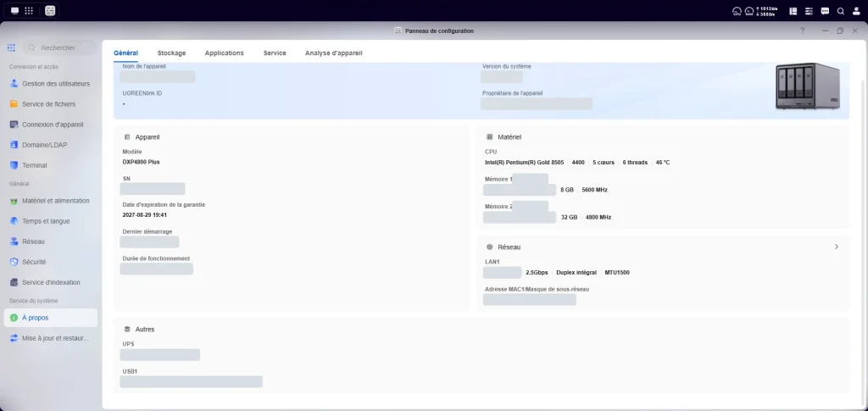Image resolution: width=868 pixels, height=411 pixels.
Task: Open Service d'indexation
Action: (50, 282)
